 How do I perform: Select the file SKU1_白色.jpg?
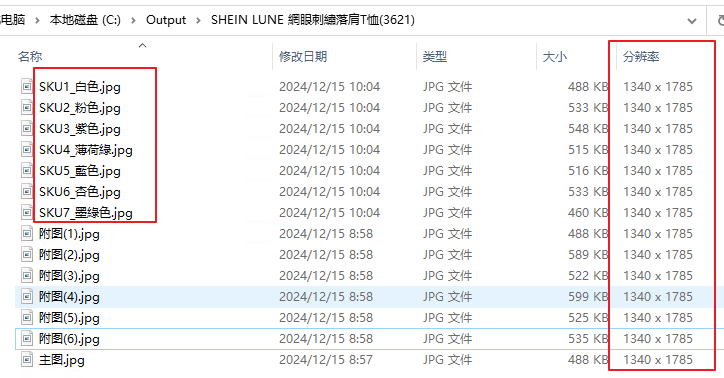[x=79, y=86]
